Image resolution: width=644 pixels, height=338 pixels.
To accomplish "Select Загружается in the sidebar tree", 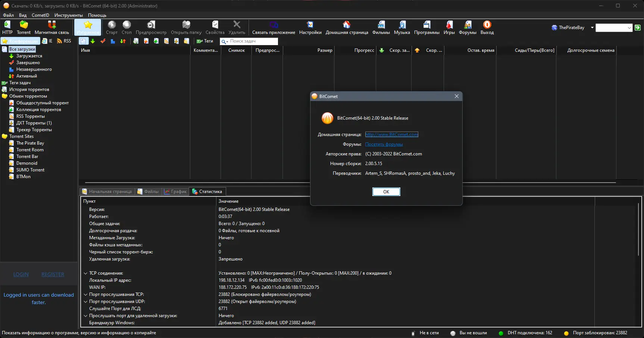I will [x=29, y=56].
